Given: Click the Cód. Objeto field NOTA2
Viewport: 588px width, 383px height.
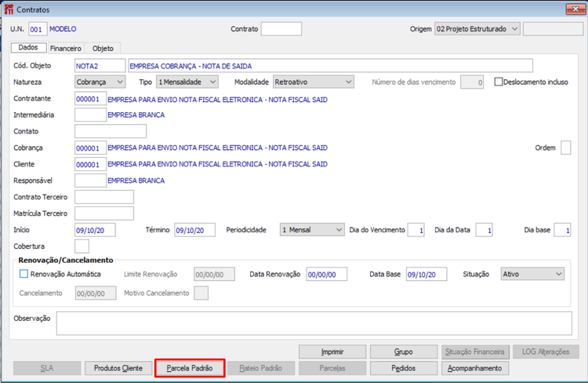Looking at the screenshot, I should [x=100, y=66].
